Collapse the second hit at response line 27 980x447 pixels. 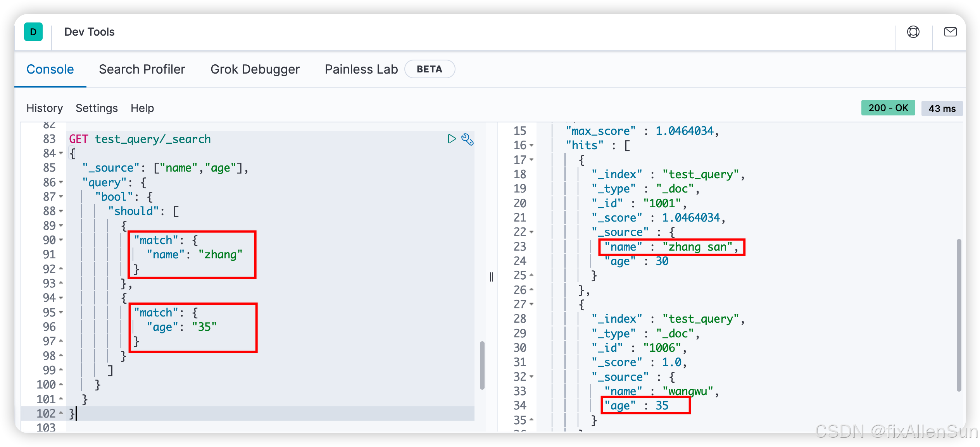tap(531, 304)
